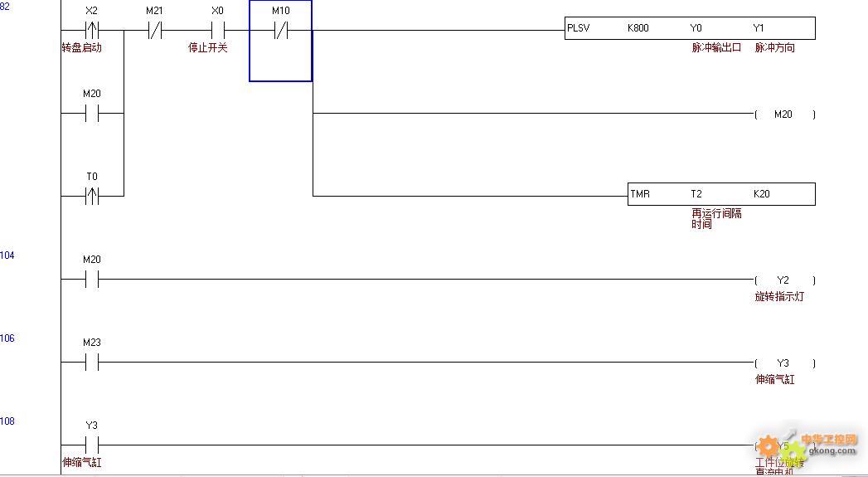Click the M20 contact in rung 104
This screenshot has height=477, width=868.
pos(92,280)
